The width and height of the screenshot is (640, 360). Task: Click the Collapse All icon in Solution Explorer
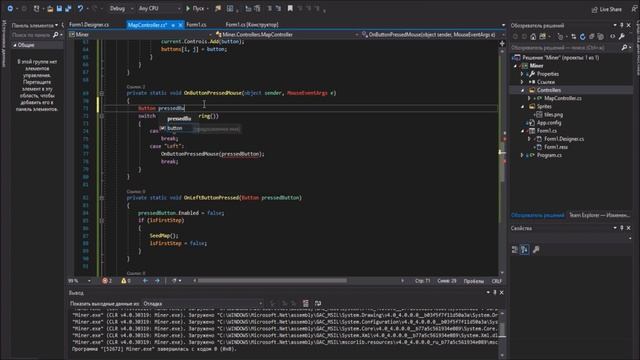(x=591, y=37)
